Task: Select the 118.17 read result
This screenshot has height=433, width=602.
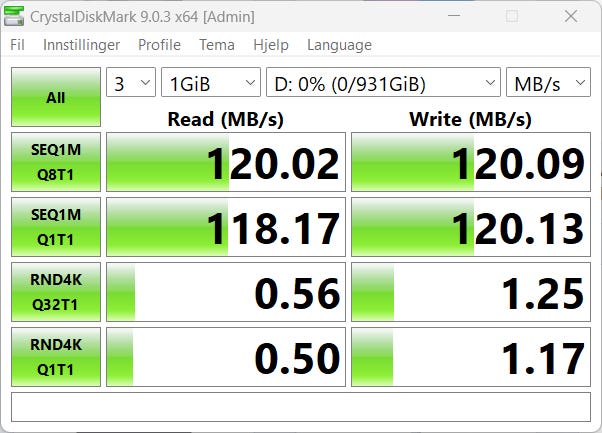Action: click(226, 227)
